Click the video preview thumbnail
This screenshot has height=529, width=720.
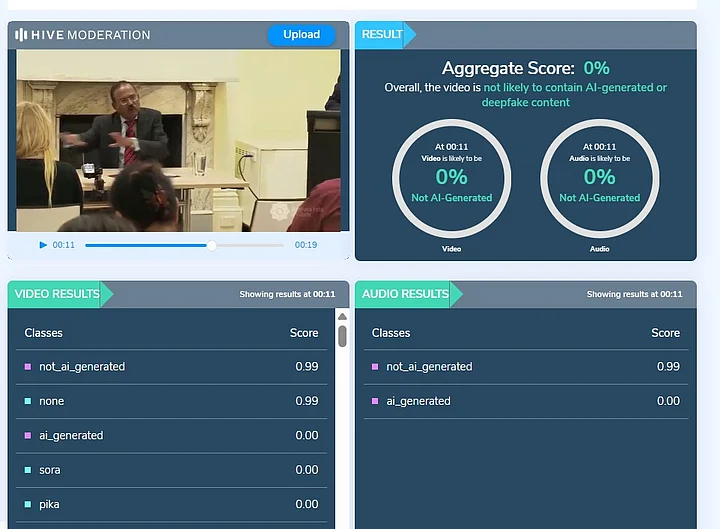tap(178, 140)
